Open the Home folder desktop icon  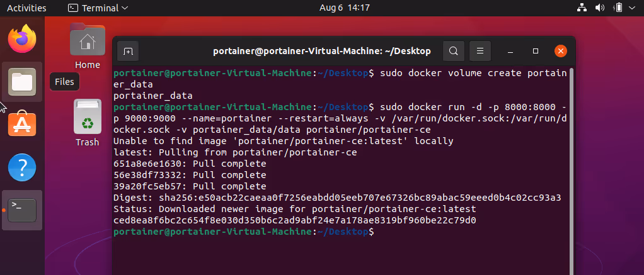88,46
